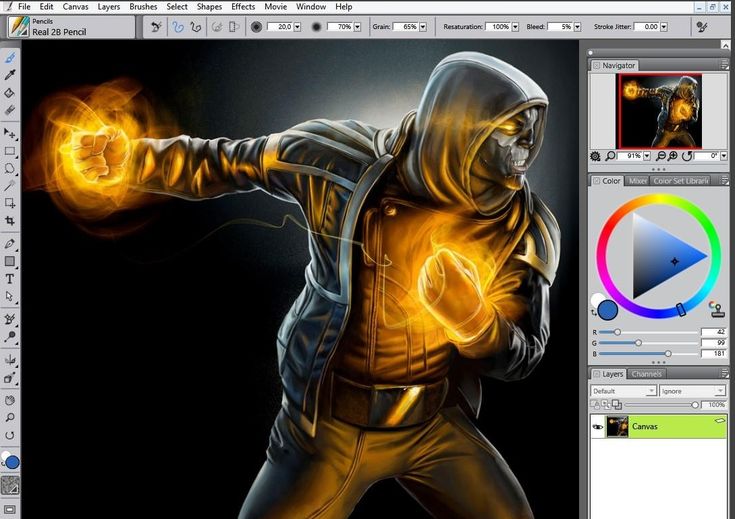The width and height of the screenshot is (735, 519).
Task: Enable Straight Line Strokes mode
Action: (195, 27)
